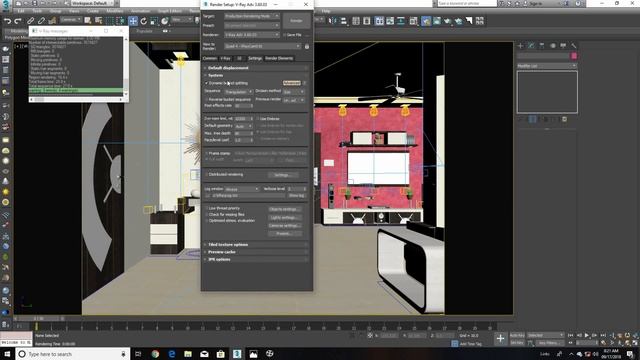The width and height of the screenshot is (640, 360).
Task: Select the Link tool in main toolbar
Action: [x=31, y=20]
